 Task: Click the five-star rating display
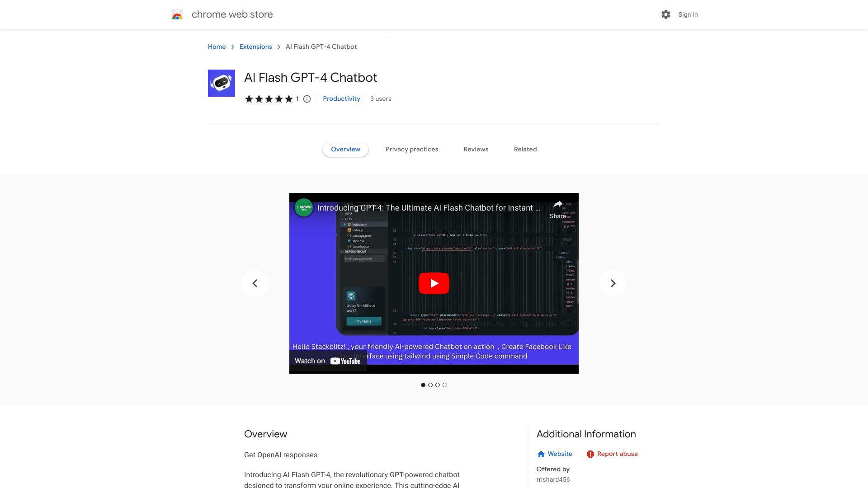[269, 99]
